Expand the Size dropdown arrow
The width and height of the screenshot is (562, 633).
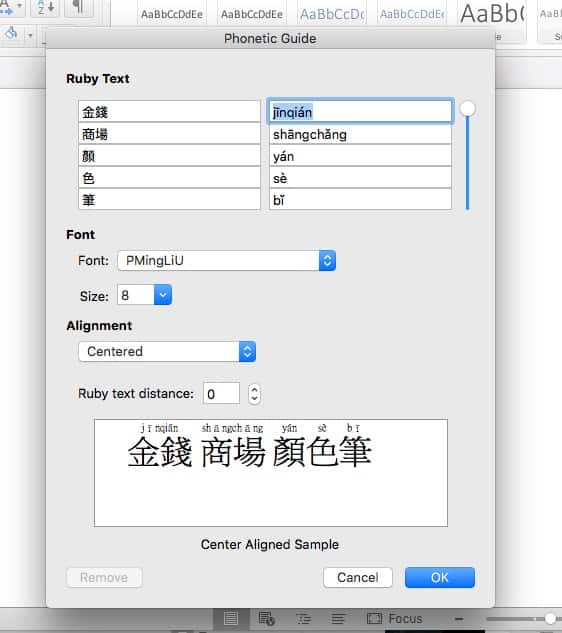163,295
